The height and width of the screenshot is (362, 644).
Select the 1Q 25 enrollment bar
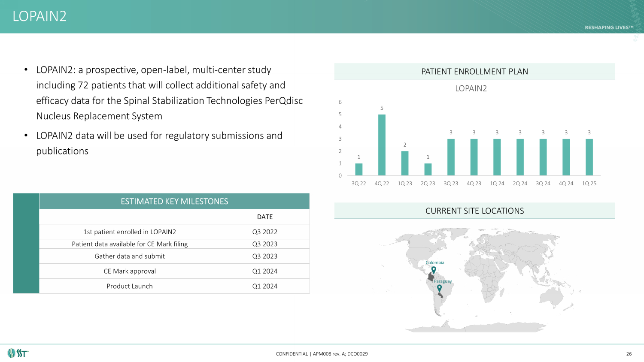click(589, 157)
